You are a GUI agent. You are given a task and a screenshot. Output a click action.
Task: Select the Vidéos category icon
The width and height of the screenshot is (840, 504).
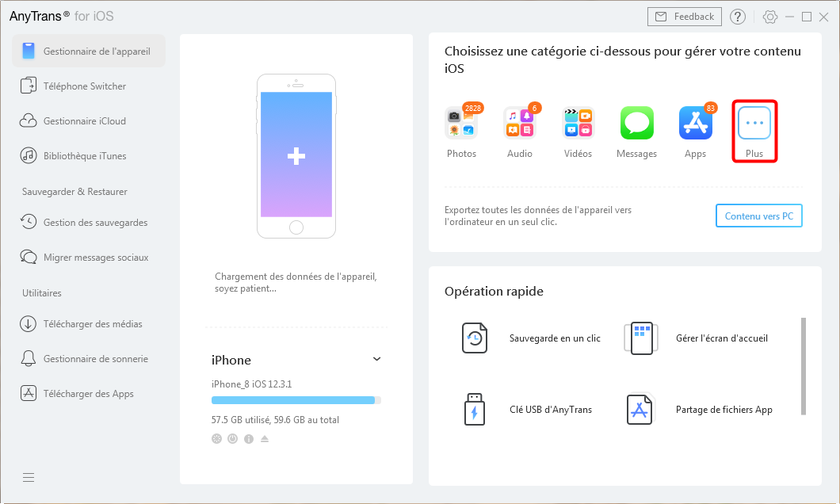pos(578,124)
